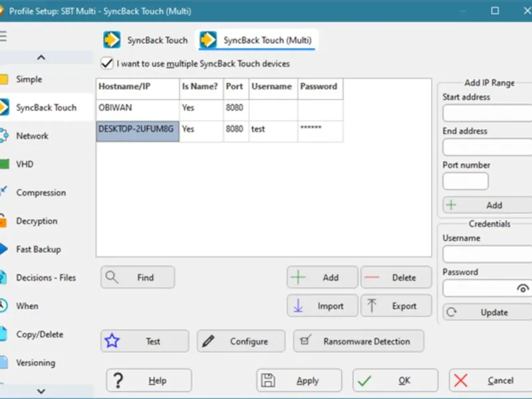
Task: Collapse sidebar list with up chevron
Action: 41,57
